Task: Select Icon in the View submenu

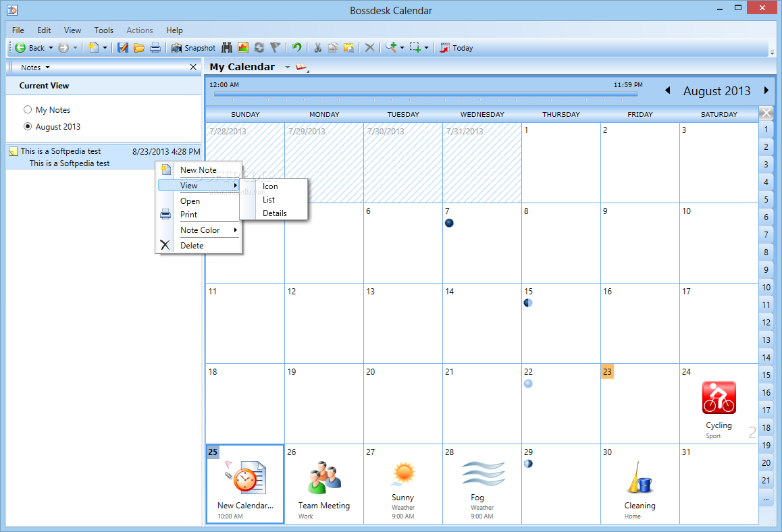Action: (x=273, y=186)
